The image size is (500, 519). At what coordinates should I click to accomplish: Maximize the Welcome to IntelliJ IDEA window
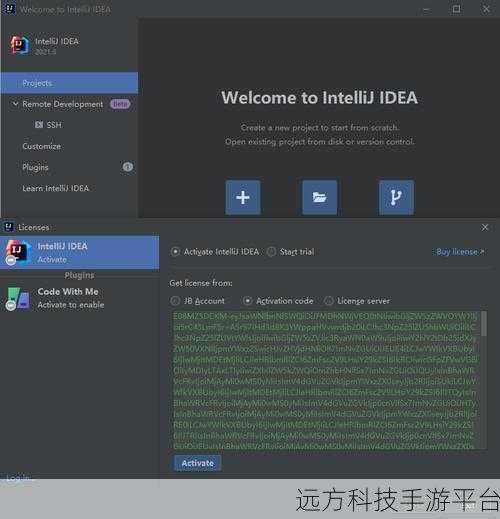[456, 9]
